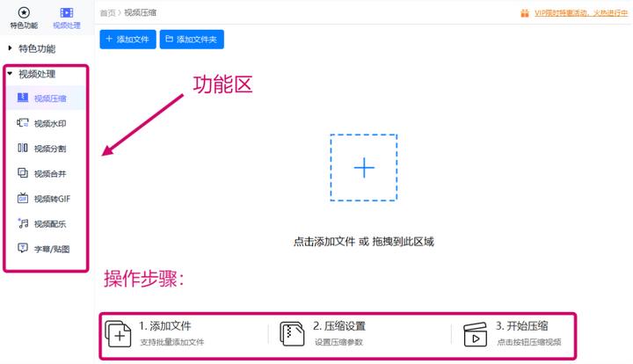Switch to the 视频处理 top tab
The height and width of the screenshot is (364, 633).
coord(67,18)
